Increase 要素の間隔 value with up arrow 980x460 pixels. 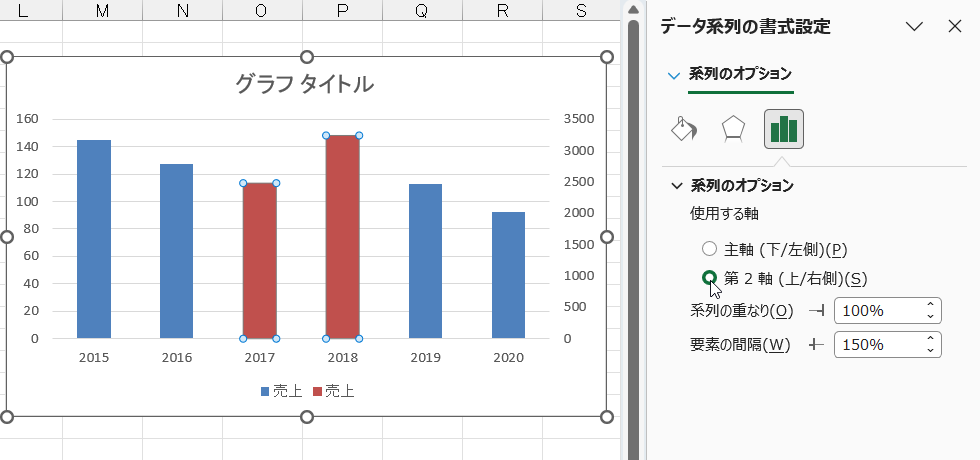[x=931, y=339]
